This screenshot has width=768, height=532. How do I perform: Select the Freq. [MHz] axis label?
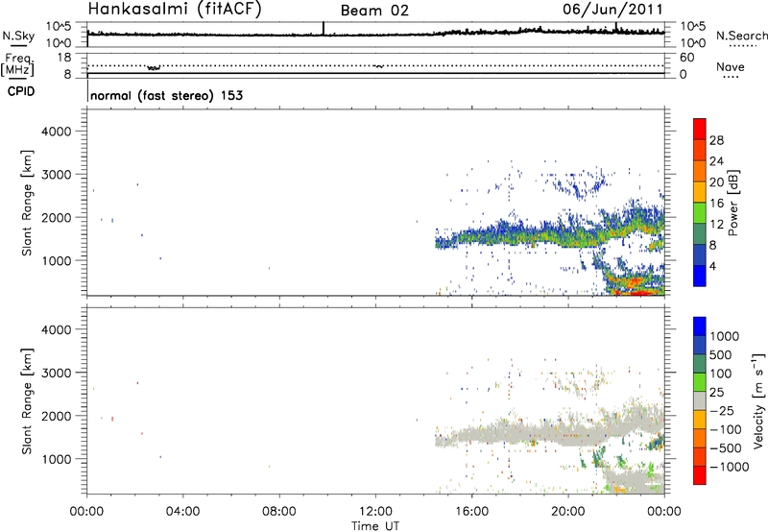pyautogui.click(x=18, y=64)
